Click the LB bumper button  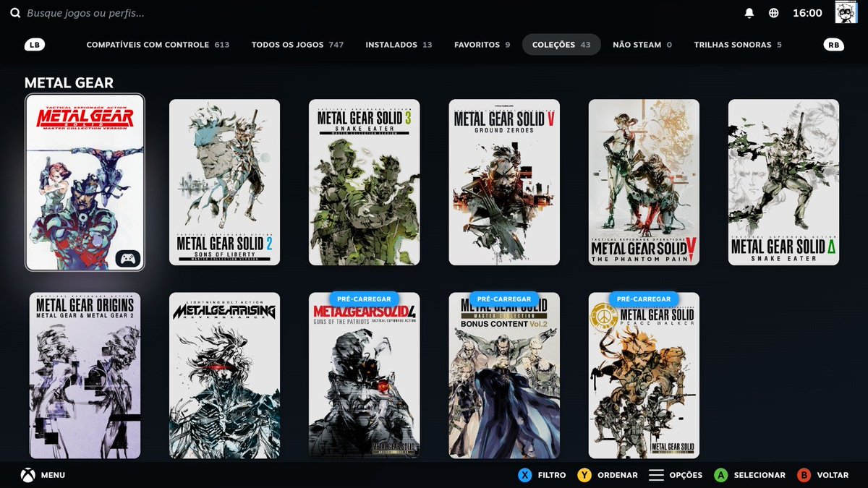pos(35,45)
